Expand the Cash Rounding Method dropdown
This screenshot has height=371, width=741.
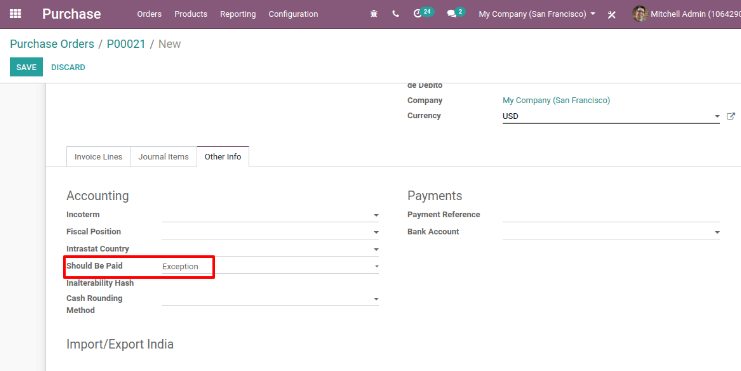click(376, 299)
